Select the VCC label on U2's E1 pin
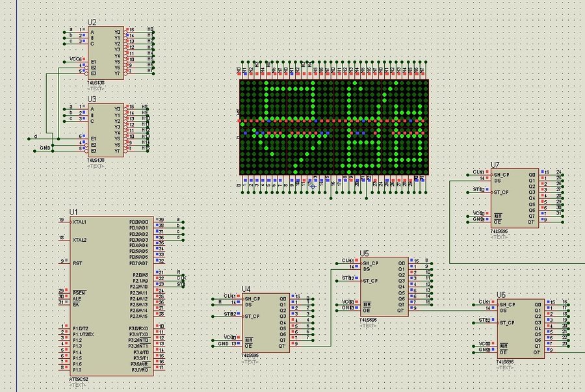 pyautogui.click(x=75, y=59)
